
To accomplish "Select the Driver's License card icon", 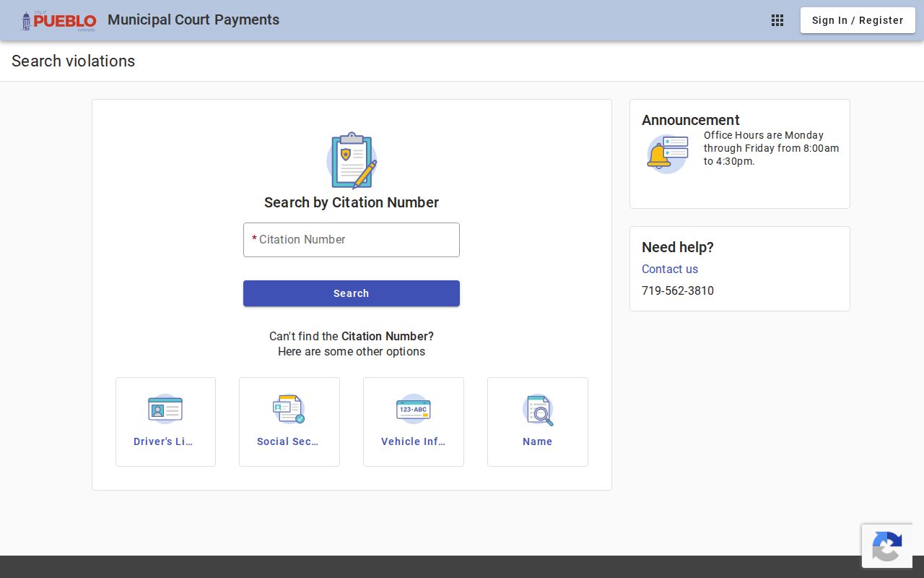I will click(x=165, y=410).
